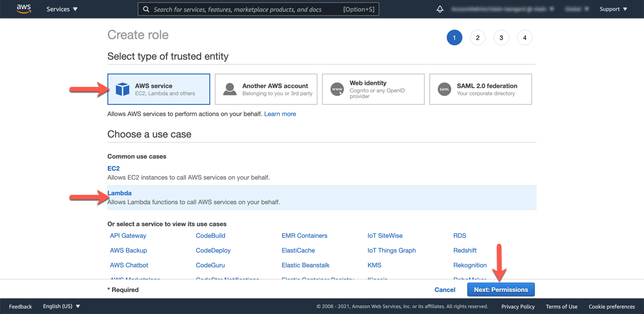Jump to step 2 in wizard
Viewport: 644px width, 314px height.
point(478,38)
